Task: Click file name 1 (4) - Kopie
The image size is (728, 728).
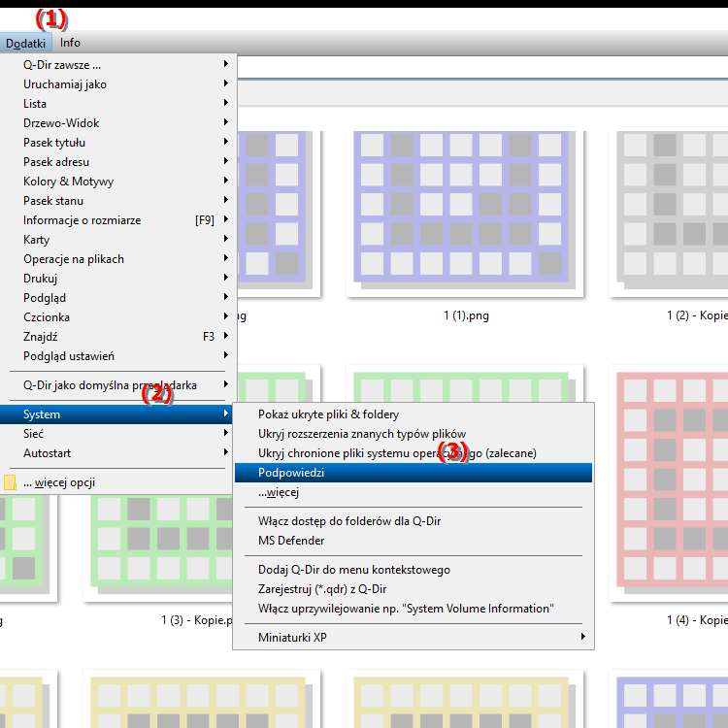Action: coord(697,620)
